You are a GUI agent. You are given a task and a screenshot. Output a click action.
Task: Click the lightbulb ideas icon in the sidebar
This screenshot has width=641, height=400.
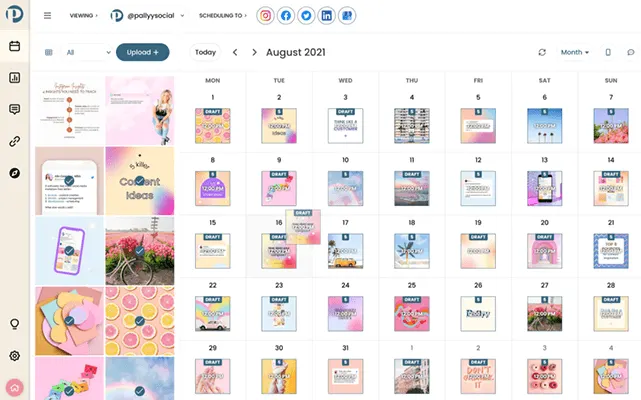click(15, 324)
